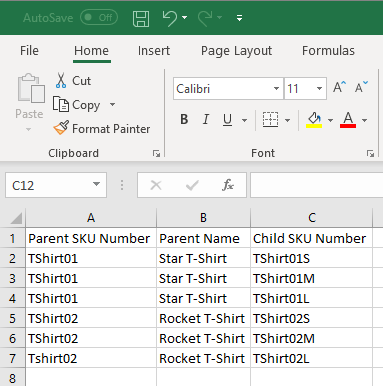Select row 1 header
This screenshot has width=383, height=386.
point(13,238)
